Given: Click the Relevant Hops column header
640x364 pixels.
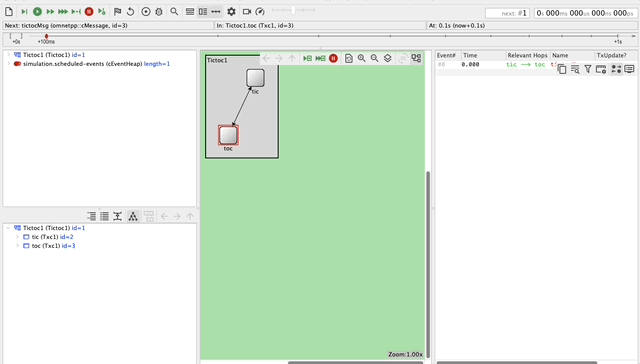Looking at the screenshot, I should 528,55.
